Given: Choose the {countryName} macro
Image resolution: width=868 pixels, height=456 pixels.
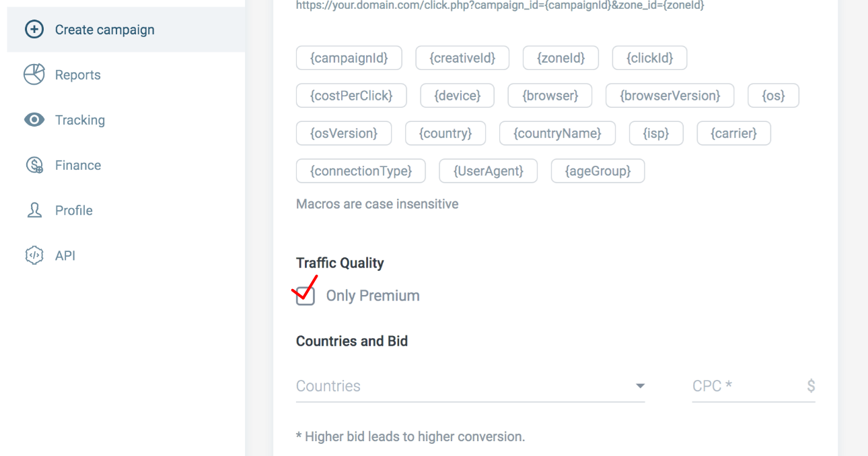Looking at the screenshot, I should 557,133.
